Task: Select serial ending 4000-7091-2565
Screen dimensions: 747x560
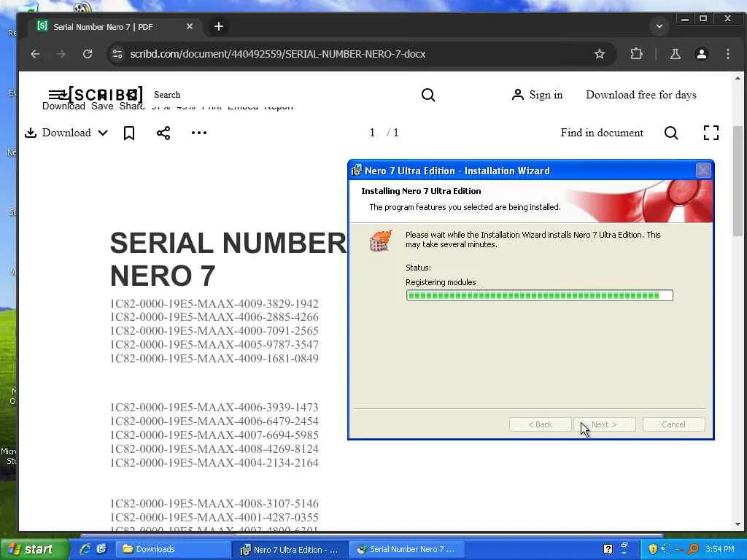Action: click(x=214, y=331)
